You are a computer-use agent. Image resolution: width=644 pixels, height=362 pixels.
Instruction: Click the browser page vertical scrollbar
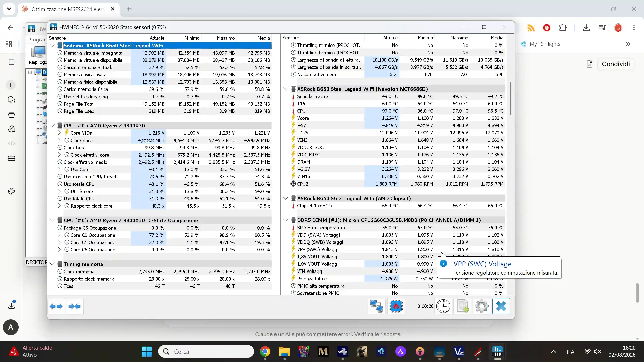[637, 293]
